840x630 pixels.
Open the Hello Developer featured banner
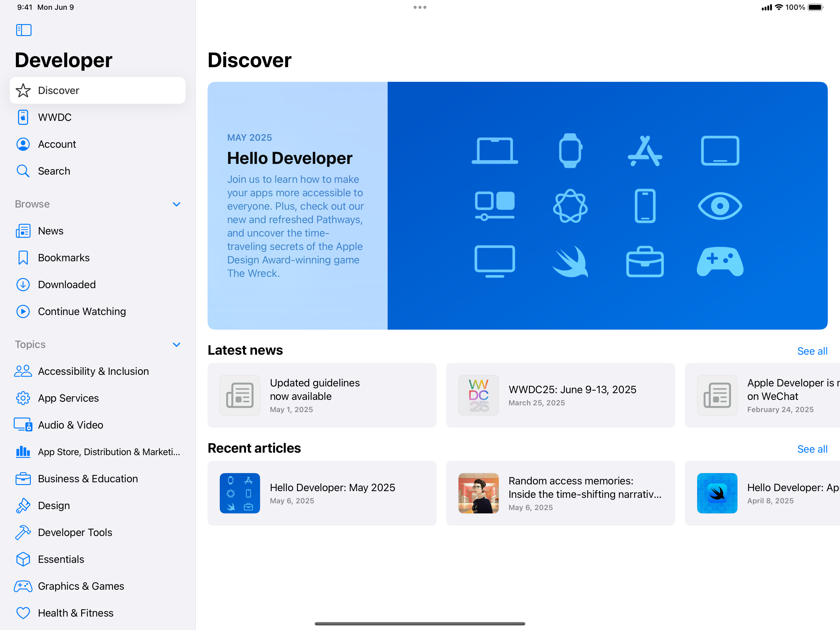tap(517, 205)
